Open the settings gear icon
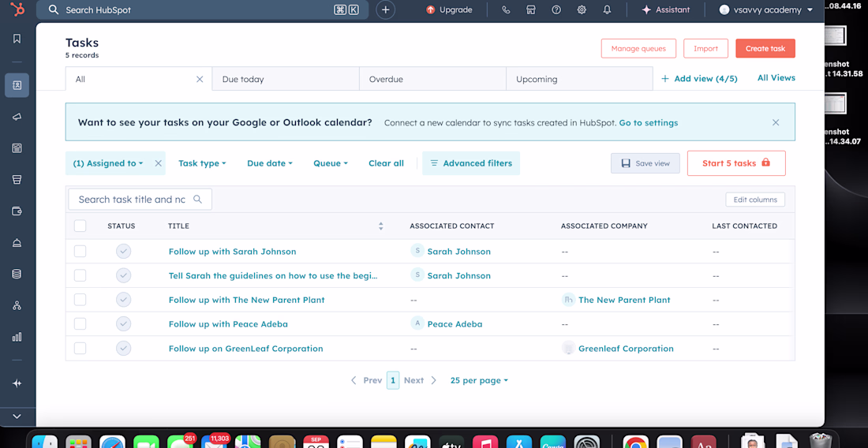The image size is (868, 448). pyautogui.click(x=582, y=10)
